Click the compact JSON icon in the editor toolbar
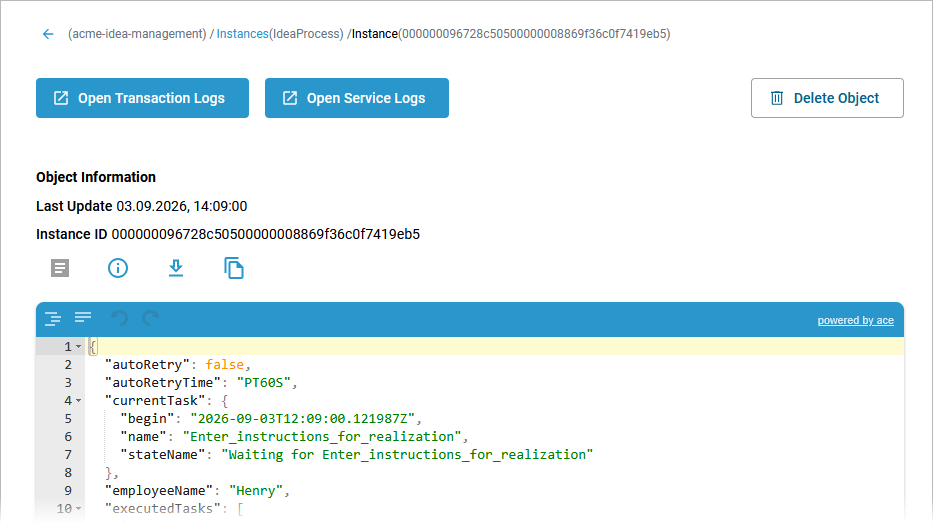The height and width of the screenshot is (524, 933). pyautogui.click(x=83, y=317)
